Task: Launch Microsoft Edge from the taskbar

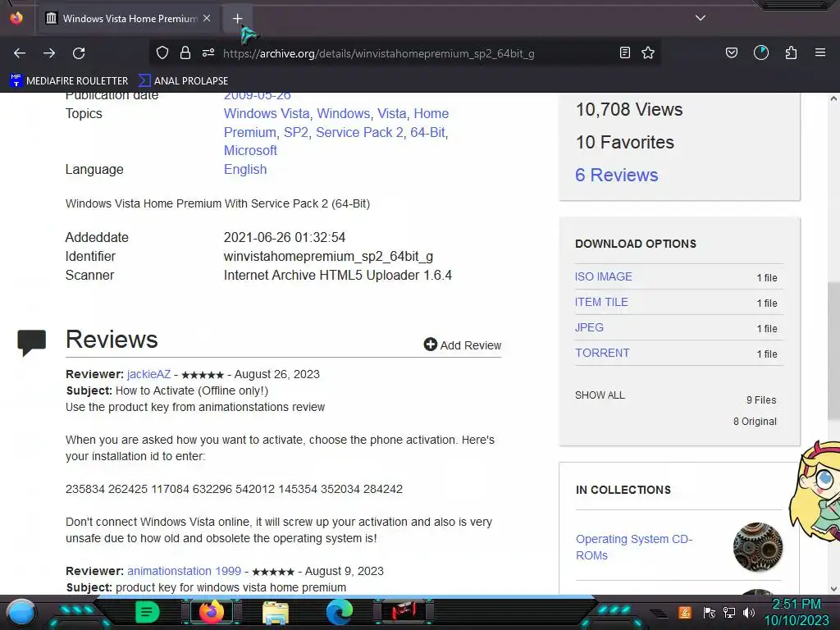Action: (x=340, y=612)
